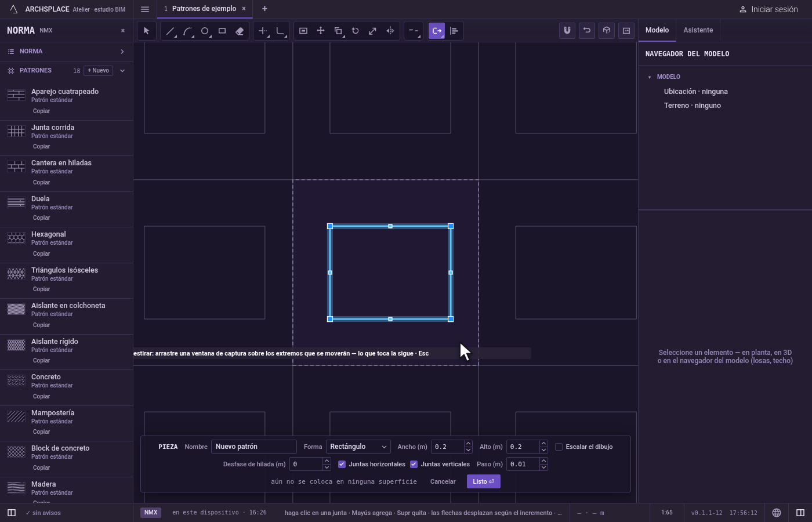
Task: Click Iniciar sesión link
Action: coord(769,9)
